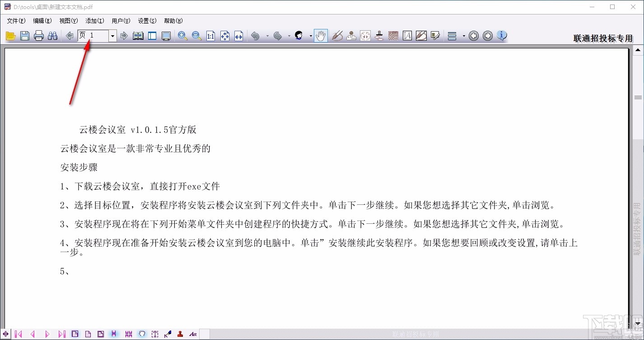Viewport: 644px width, 340px height.
Task: Print the document via the printer icon
Action: coord(39,36)
